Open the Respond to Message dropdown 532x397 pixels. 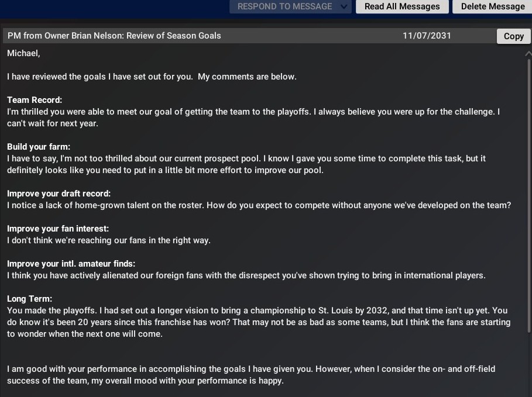point(284,6)
